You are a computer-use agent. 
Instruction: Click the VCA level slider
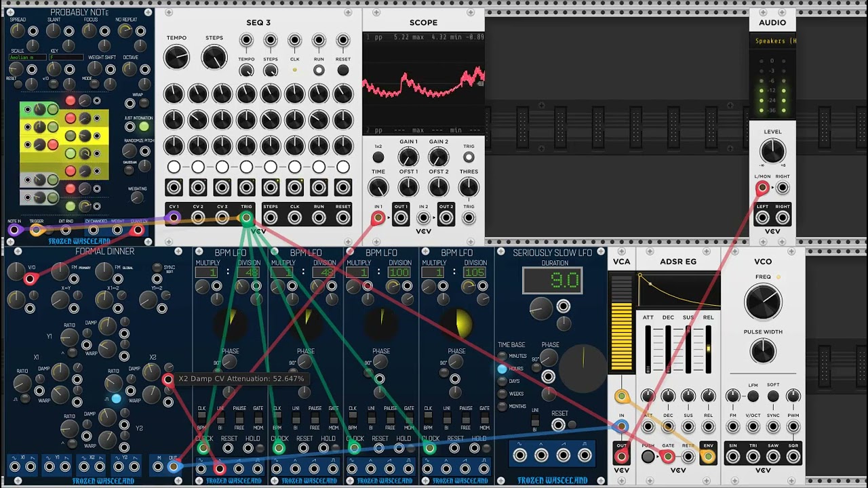tap(621, 323)
